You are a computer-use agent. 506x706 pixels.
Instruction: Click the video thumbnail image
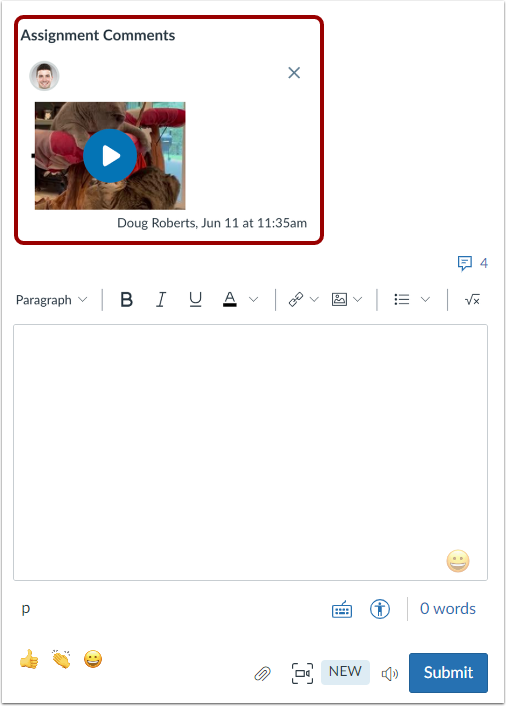(110, 156)
